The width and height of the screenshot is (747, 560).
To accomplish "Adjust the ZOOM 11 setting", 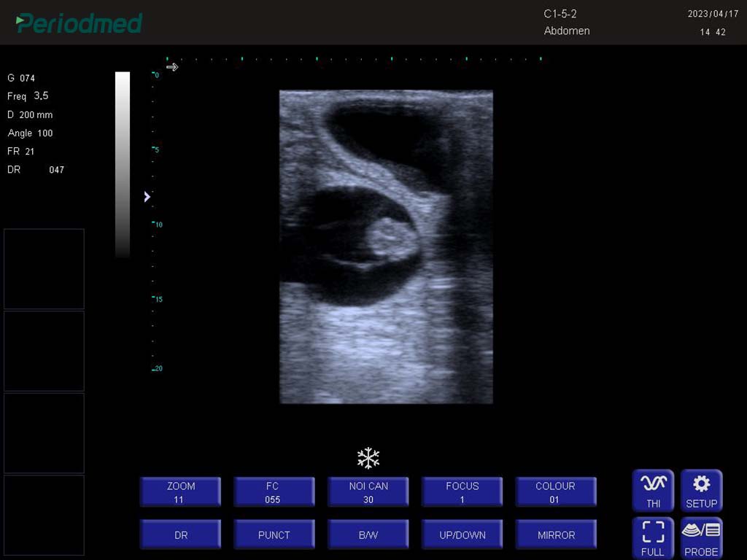I will coord(180,492).
